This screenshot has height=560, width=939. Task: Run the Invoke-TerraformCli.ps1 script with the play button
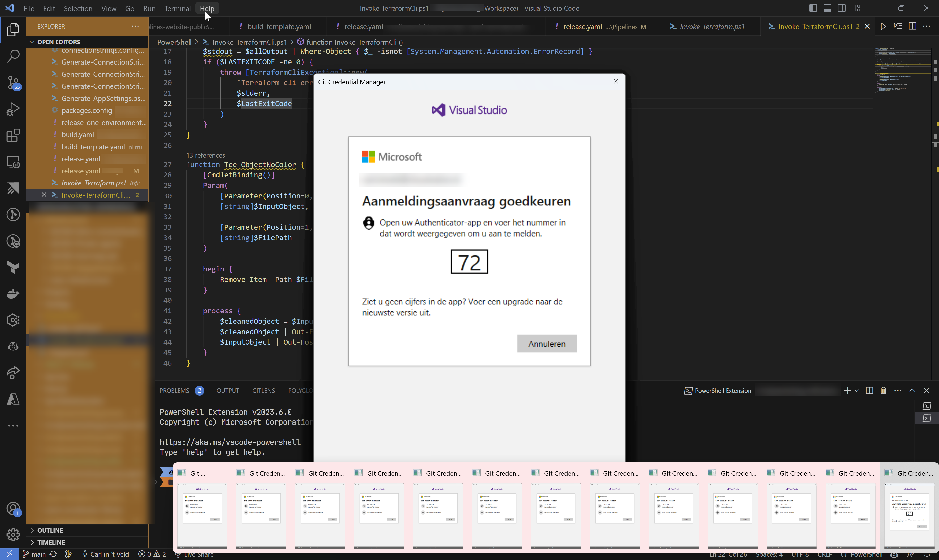coord(883,26)
